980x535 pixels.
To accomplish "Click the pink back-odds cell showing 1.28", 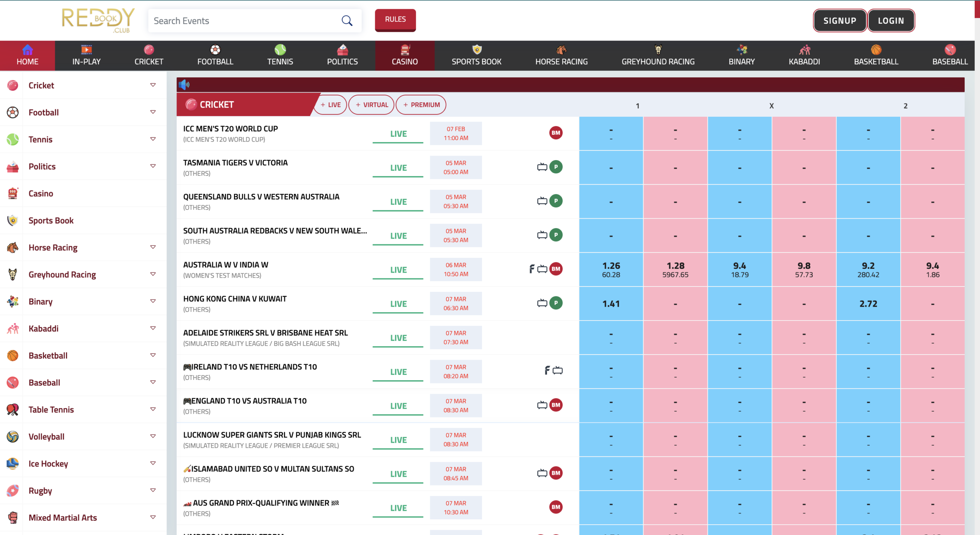I will pos(675,269).
